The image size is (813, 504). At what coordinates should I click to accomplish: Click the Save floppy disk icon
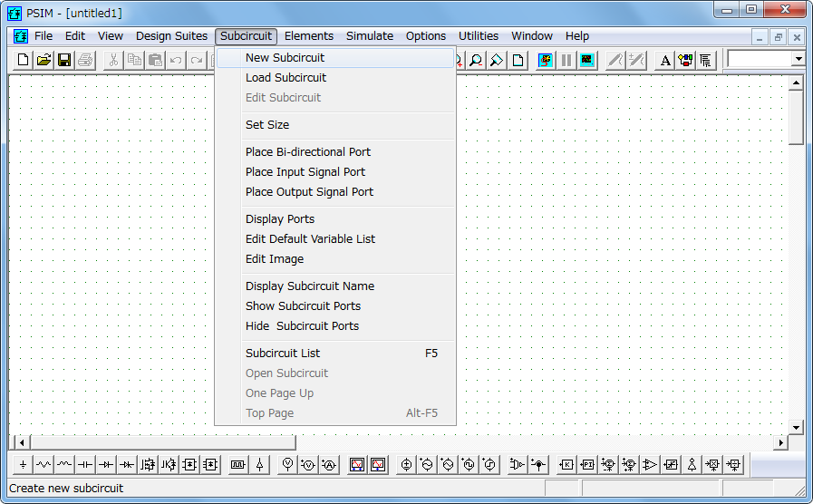pos(64,60)
